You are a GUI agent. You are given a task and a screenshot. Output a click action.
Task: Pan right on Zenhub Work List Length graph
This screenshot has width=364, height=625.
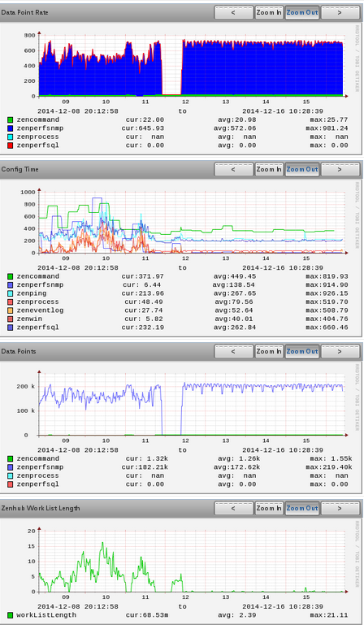pos(340,508)
